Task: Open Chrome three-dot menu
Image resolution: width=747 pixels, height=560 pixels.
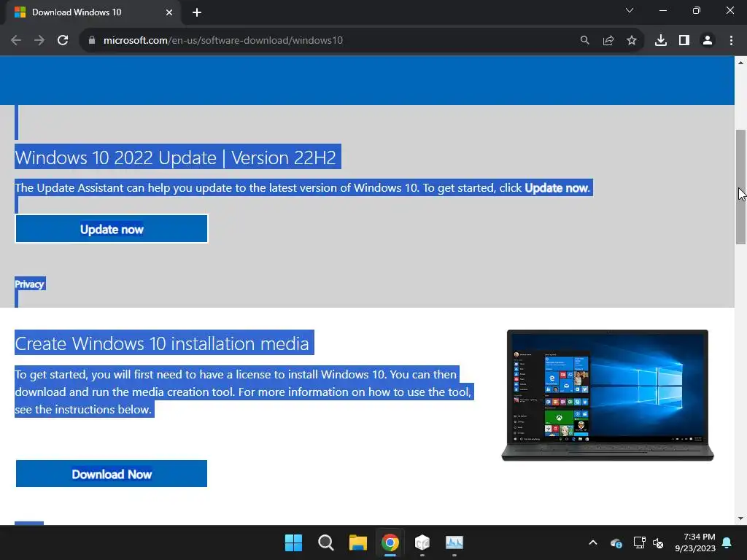Action: 731,41
